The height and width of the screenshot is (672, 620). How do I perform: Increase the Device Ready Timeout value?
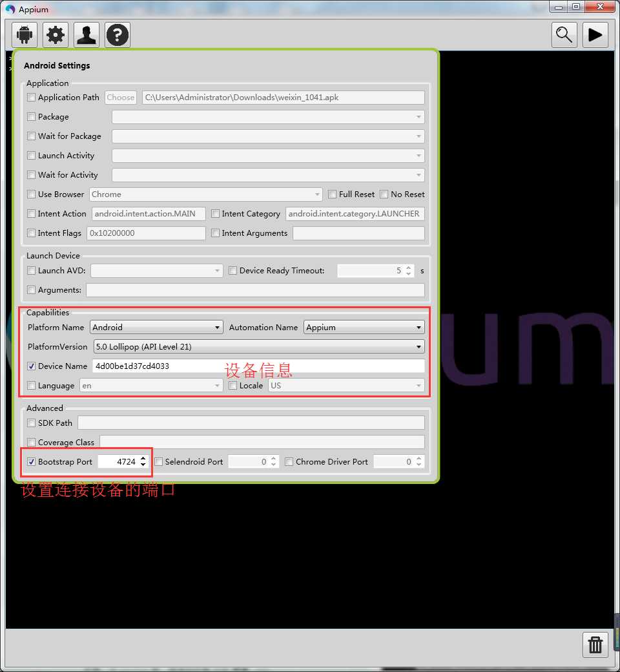(x=409, y=268)
